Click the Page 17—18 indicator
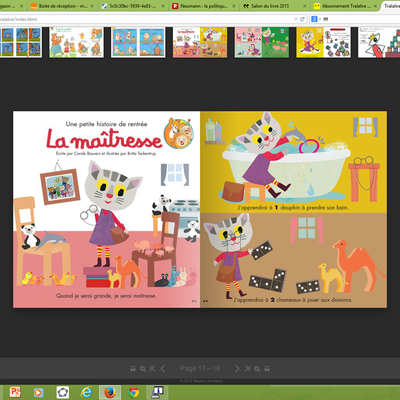This screenshot has width=400, height=400. pos(200,368)
